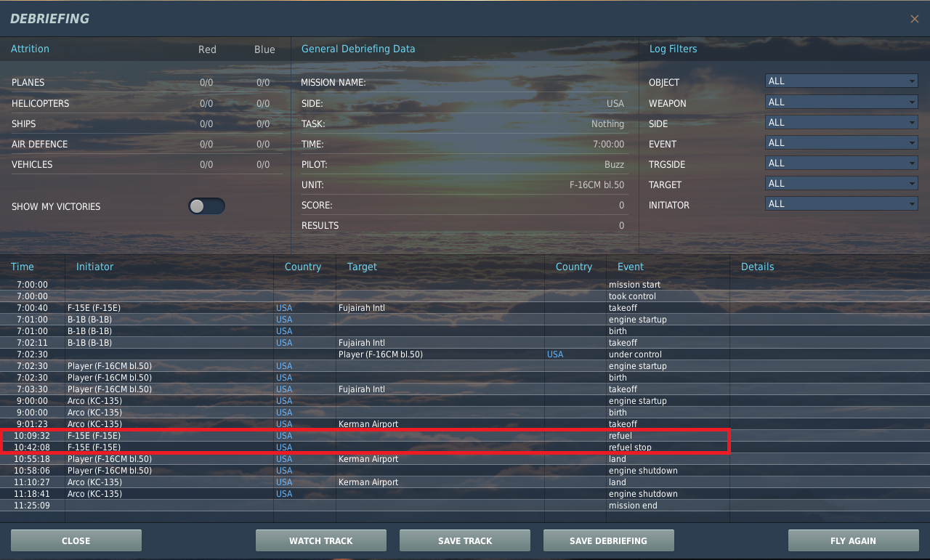Select the 10:58:06 Player engine shutdown row
This screenshot has height=560, width=930.
[x=465, y=471]
